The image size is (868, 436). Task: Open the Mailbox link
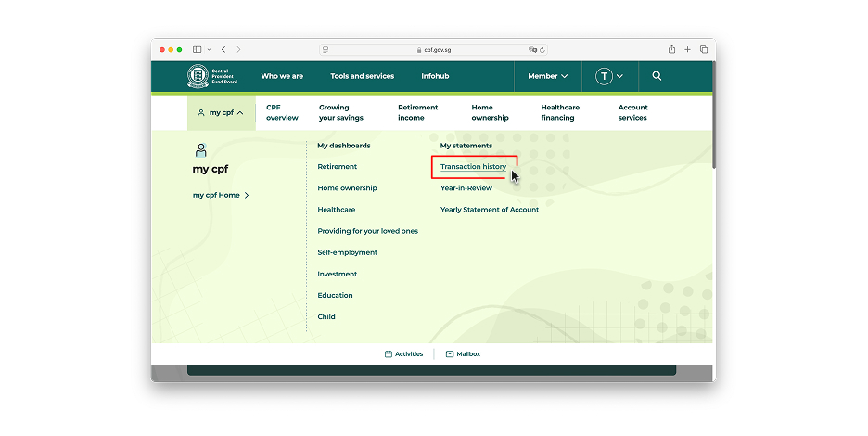(463, 354)
